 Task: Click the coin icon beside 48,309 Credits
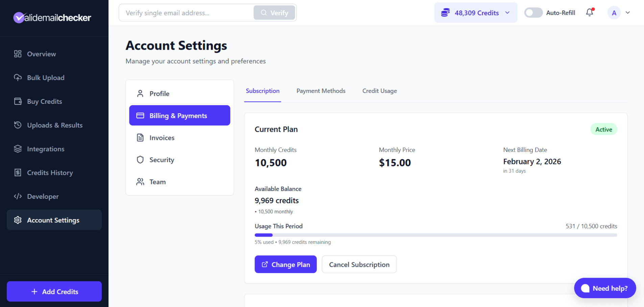[x=445, y=12]
